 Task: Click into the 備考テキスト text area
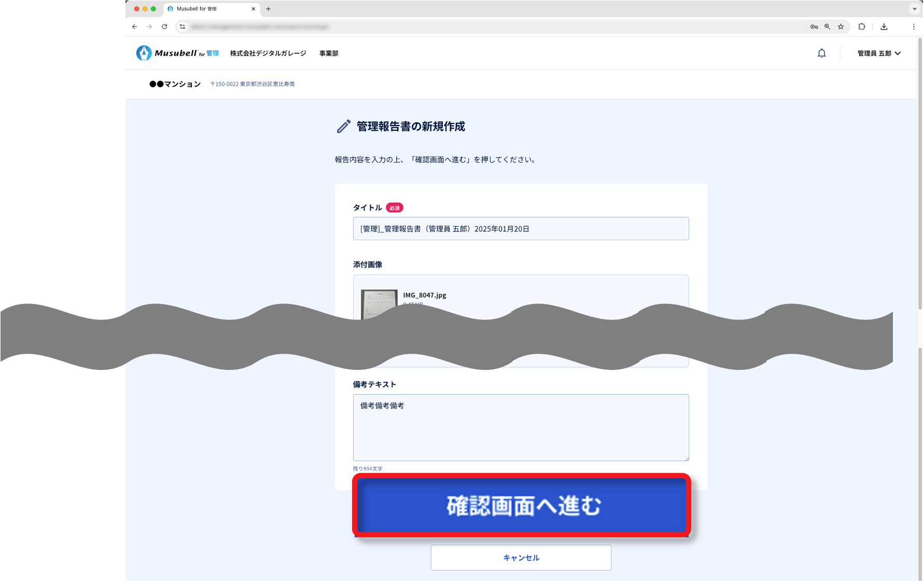click(x=521, y=427)
